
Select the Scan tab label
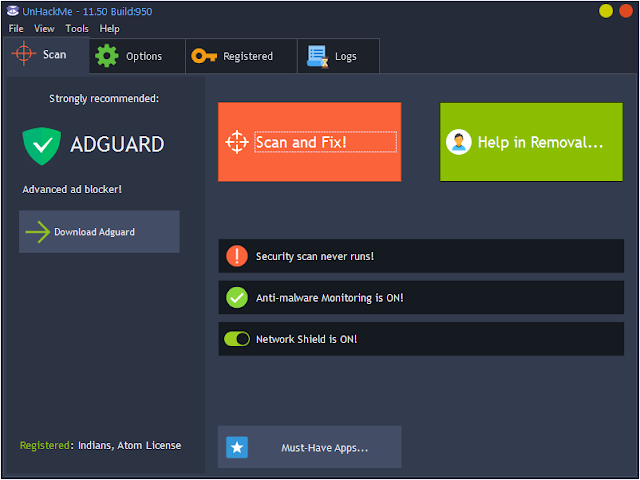[x=55, y=54]
